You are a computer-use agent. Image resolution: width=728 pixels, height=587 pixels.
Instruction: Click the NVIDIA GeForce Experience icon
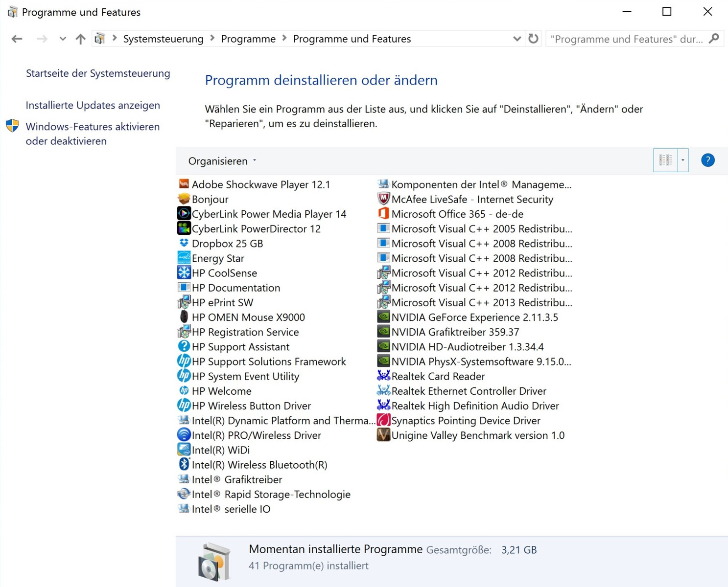click(383, 317)
